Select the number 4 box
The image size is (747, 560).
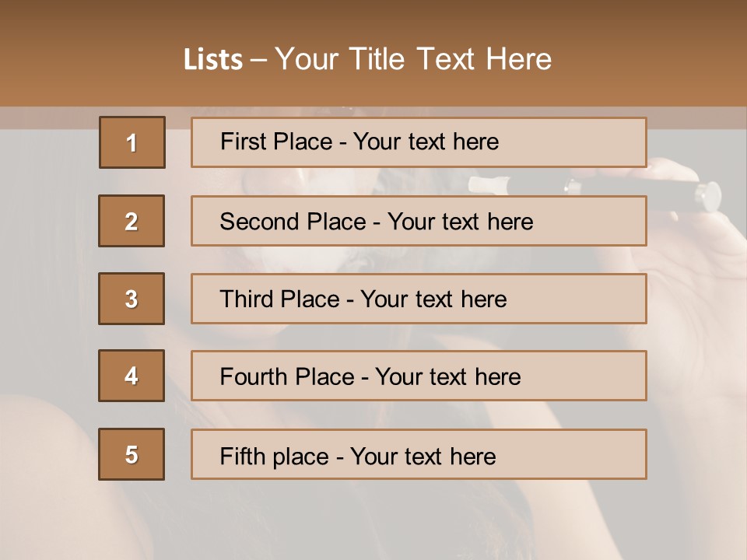(x=132, y=376)
